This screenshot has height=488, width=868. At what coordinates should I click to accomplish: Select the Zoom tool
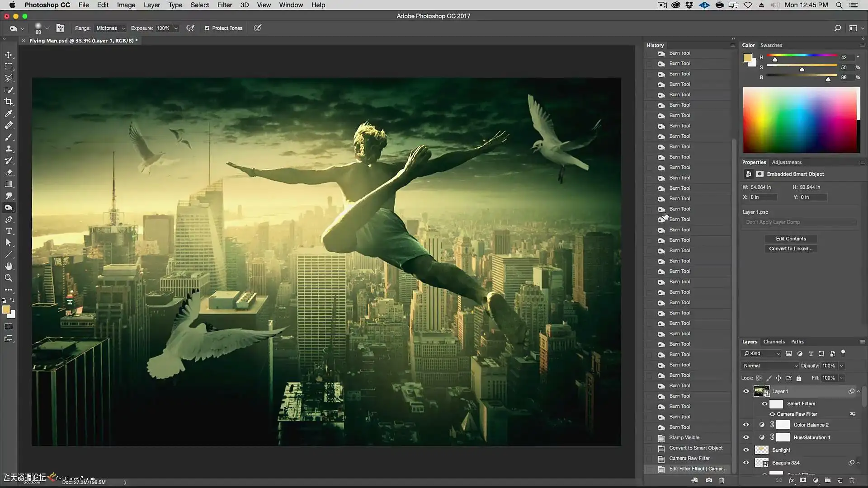point(9,278)
